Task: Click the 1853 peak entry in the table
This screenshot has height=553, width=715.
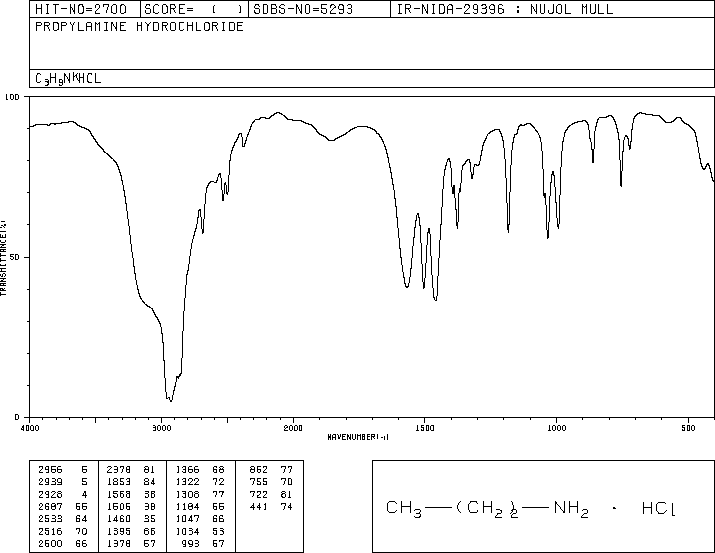Action: click(131, 482)
